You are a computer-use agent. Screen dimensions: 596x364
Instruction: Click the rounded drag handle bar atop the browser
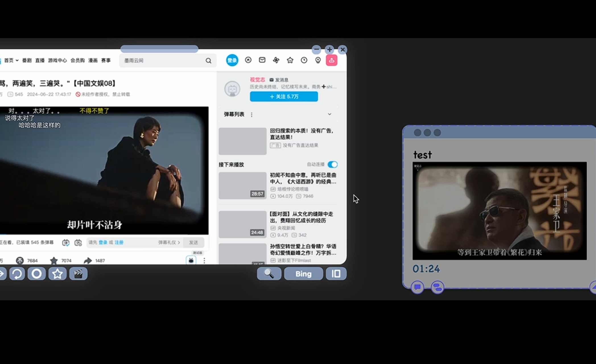click(159, 49)
